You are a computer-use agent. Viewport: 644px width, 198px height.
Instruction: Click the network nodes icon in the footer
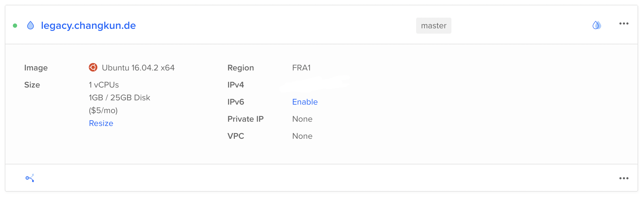pyautogui.click(x=30, y=178)
